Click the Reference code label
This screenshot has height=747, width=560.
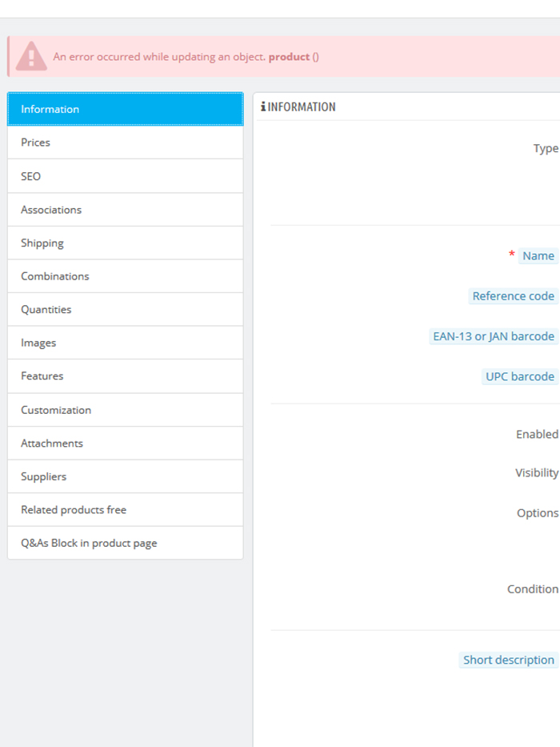[514, 296]
